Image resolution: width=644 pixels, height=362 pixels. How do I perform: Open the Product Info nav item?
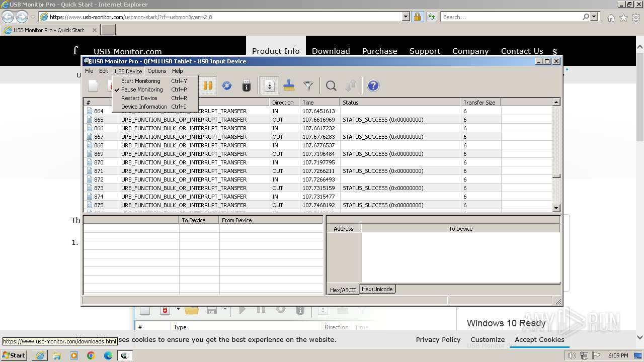click(276, 51)
